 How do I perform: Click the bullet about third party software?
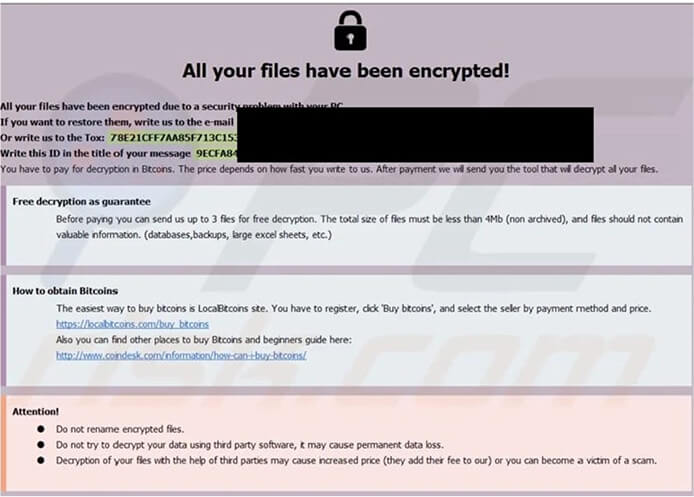250,445
